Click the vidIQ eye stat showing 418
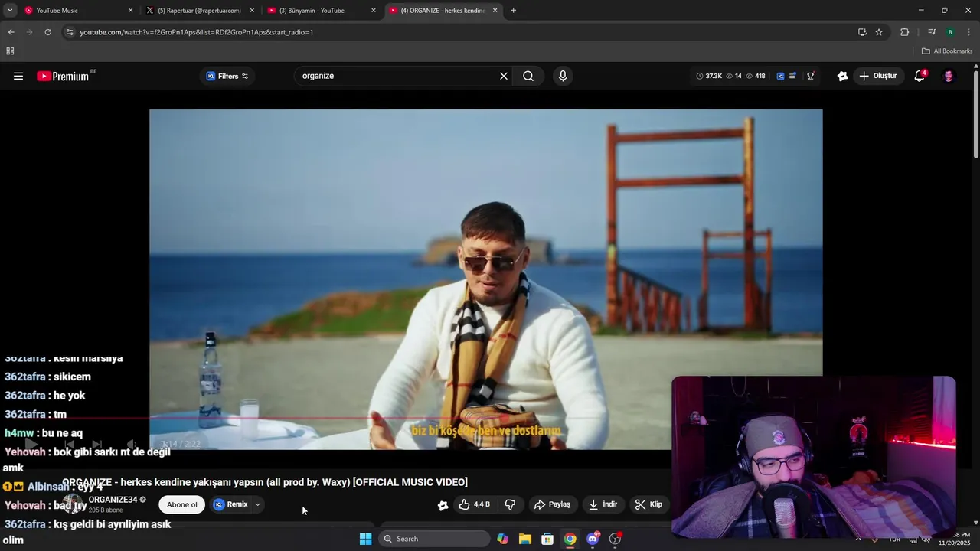This screenshot has width=980, height=551. tap(756, 76)
